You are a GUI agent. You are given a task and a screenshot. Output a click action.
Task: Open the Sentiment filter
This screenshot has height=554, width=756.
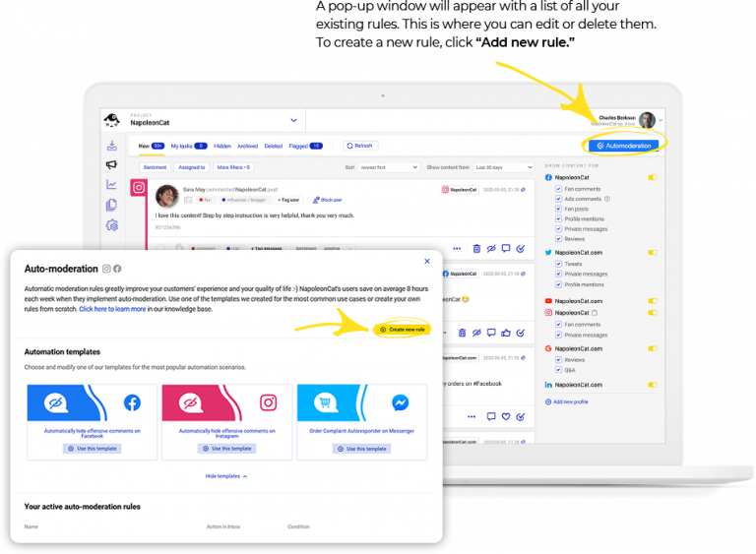coord(155,167)
